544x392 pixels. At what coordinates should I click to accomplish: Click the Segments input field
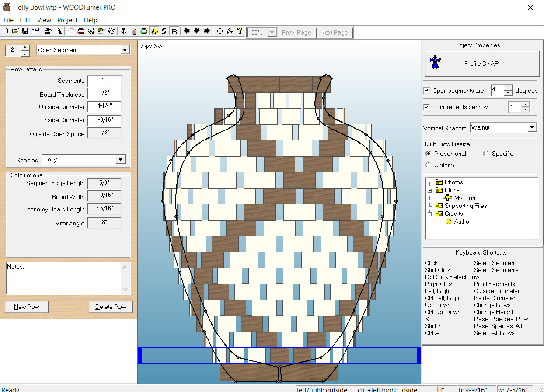(x=105, y=81)
